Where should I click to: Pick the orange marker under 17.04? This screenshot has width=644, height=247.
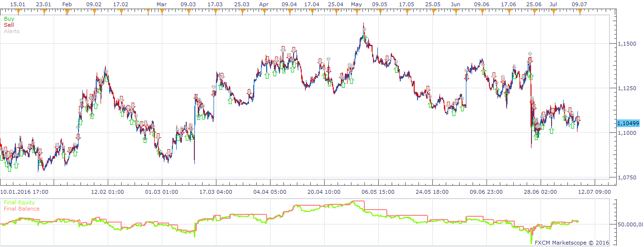pos(312,11)
